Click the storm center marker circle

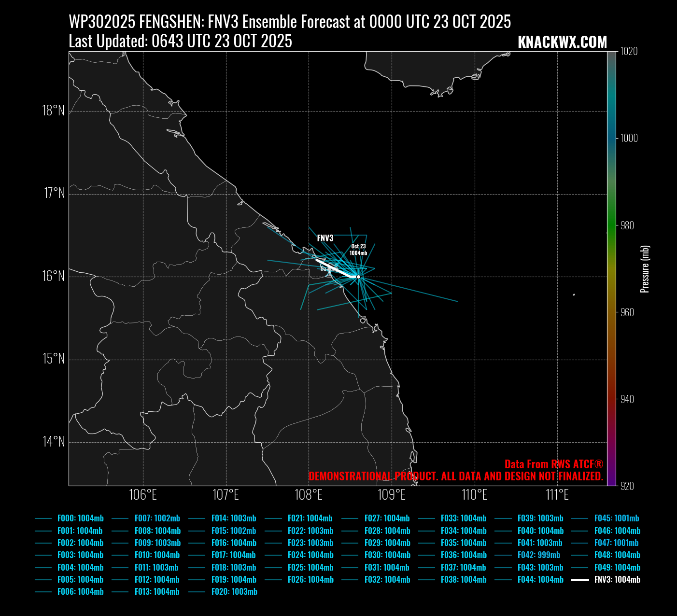(x=358, y=277)
